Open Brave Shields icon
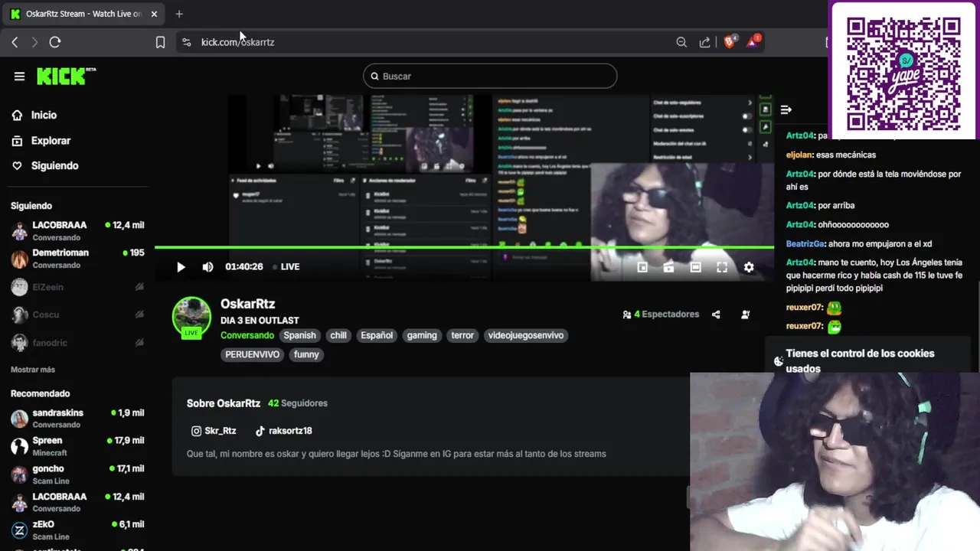This screenshot has width=980, height=551. [730, 41]
